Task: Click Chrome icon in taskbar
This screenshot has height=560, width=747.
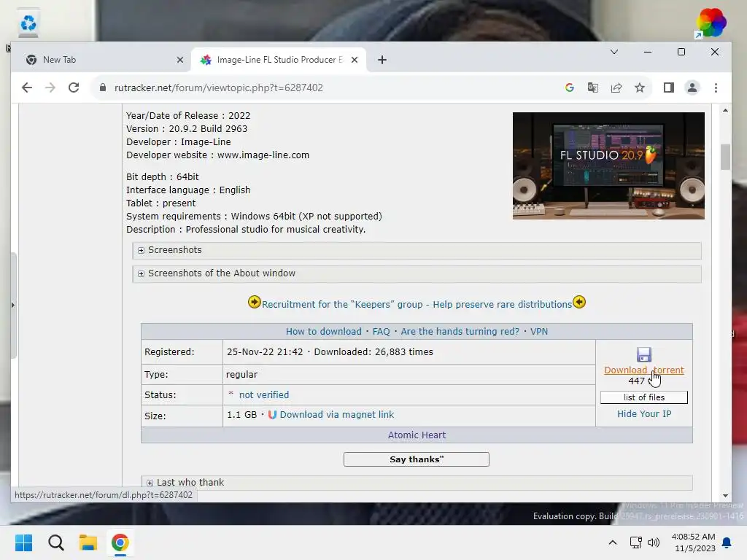Action: pos(120,542)
